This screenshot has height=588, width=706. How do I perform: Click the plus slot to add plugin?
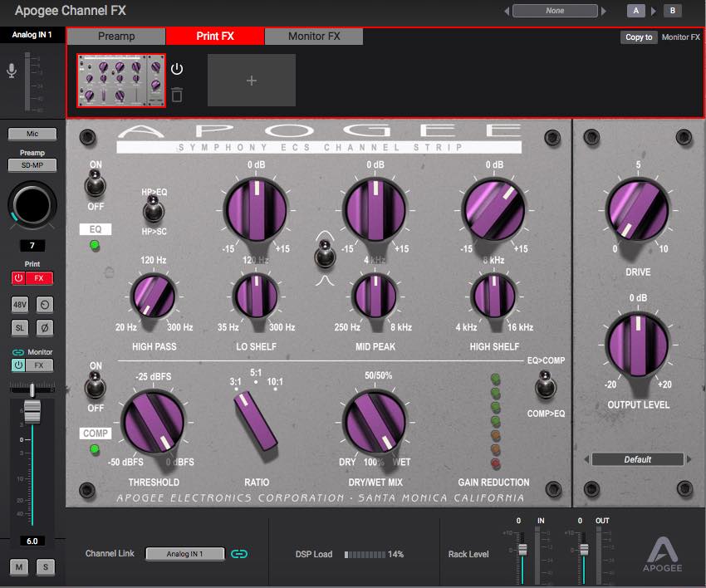(251, 81)
